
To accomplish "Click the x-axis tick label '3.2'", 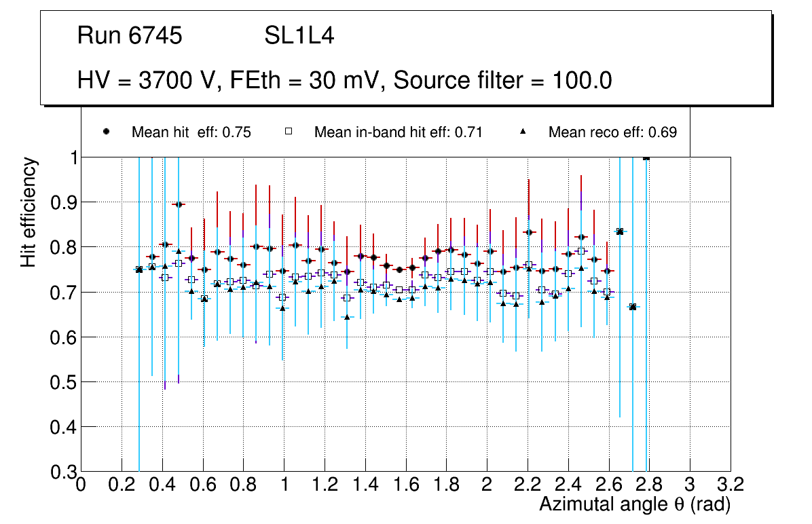I will point(730,484).
